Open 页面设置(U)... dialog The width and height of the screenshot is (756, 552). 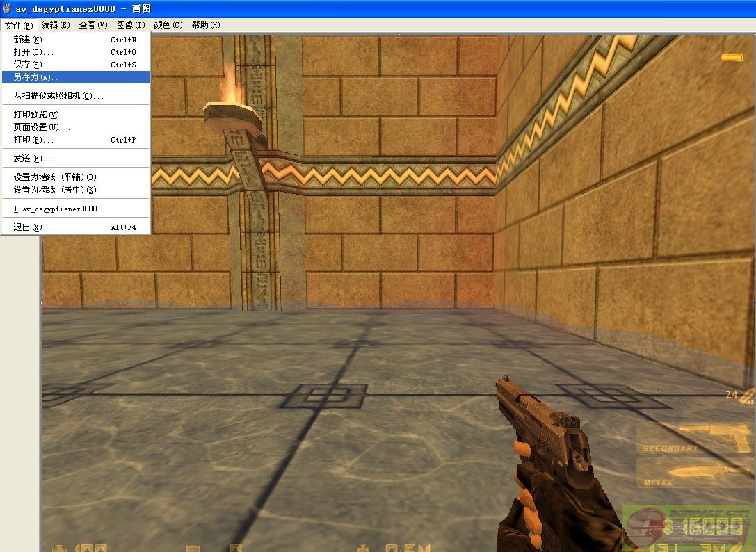42,127
